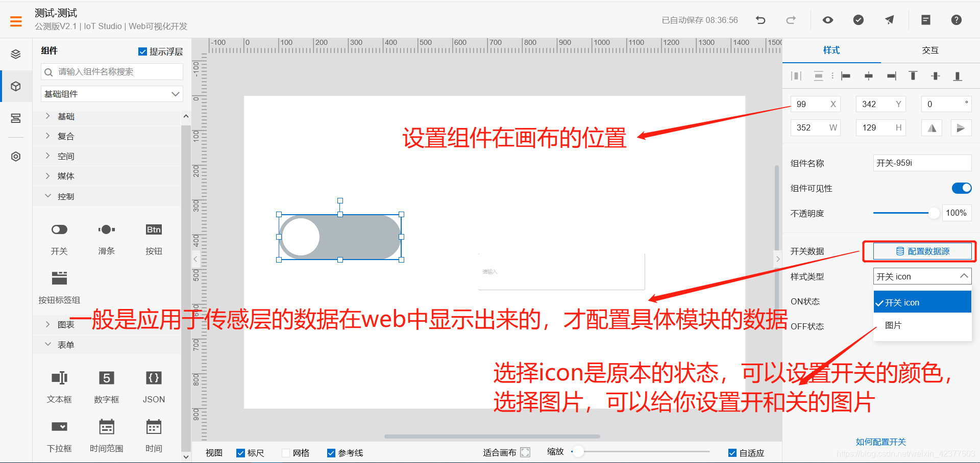Select the 数字框 component
The image size is (980, 463).
(x=107, y=387)
